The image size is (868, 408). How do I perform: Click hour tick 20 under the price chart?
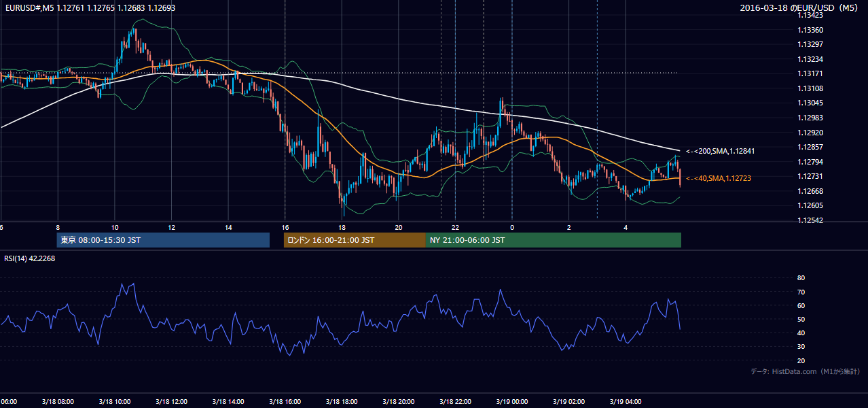tap(399, 228)
